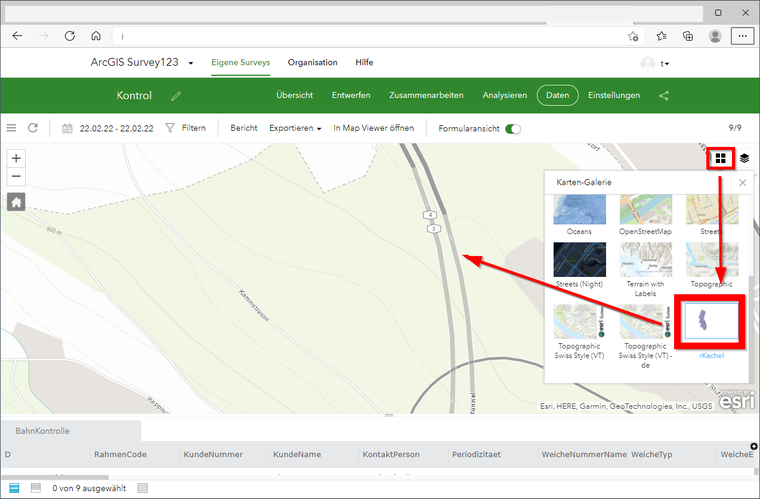The image size is (760, 499).
Task: Select the Daten tab
Action: [x=557, y=95]
